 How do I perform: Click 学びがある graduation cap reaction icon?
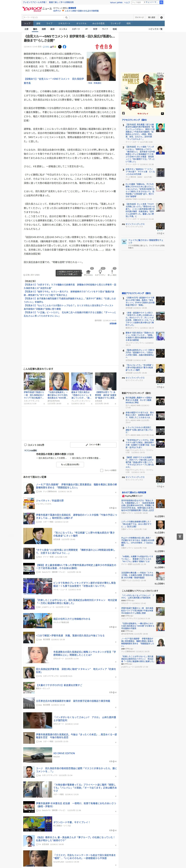[89, 272]
